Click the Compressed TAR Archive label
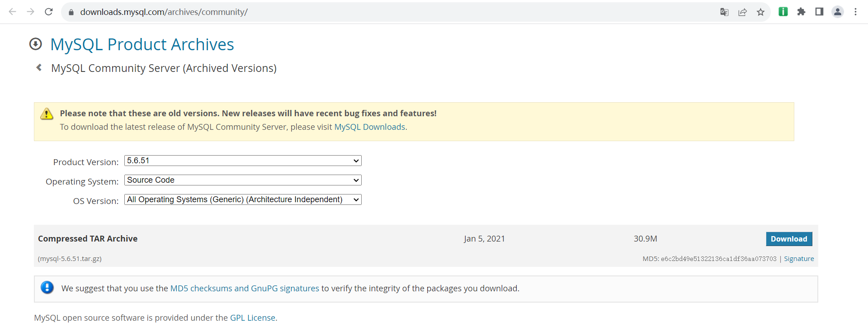This screenshot has width=868, height=332. click(x=88, y=239)
